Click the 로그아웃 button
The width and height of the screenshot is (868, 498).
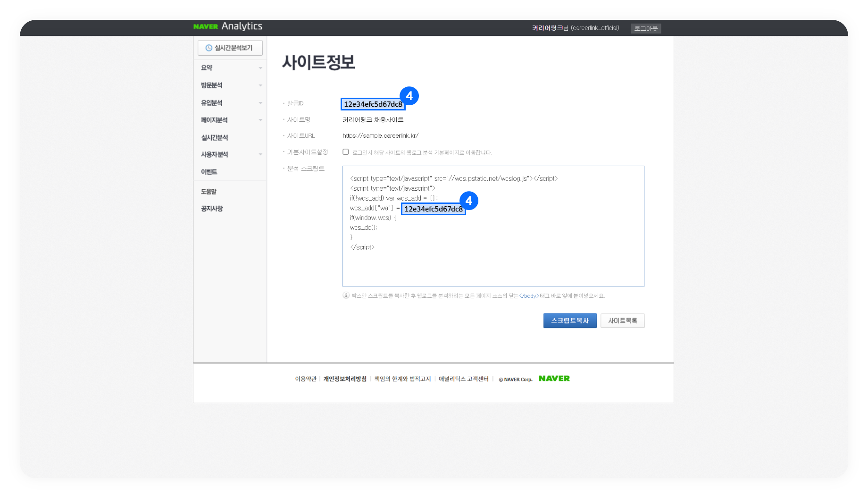[646, 28]
